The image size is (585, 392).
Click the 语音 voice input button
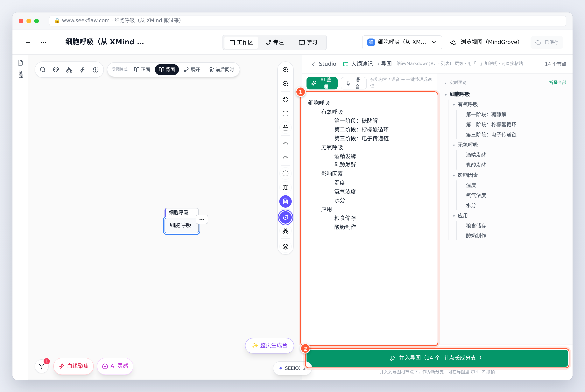point(354,83)
